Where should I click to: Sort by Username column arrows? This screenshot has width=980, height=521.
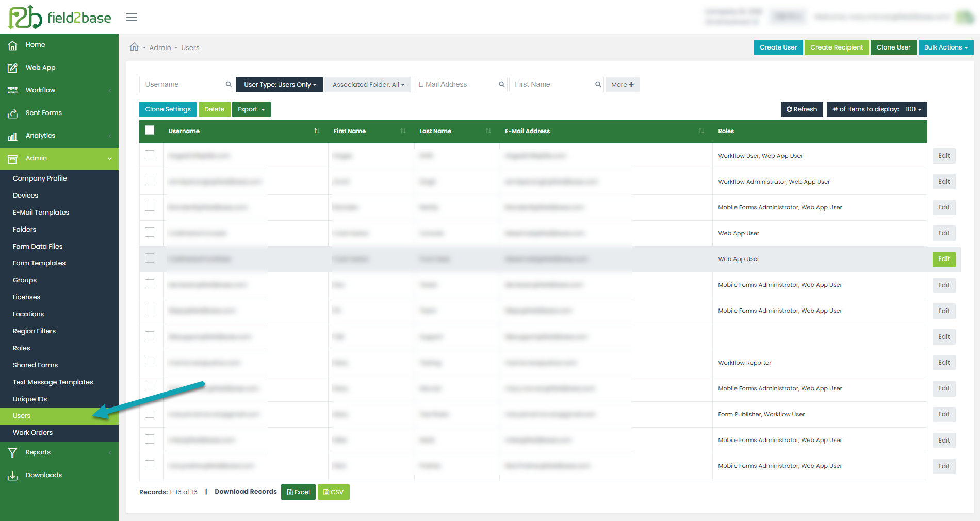pyautogui.click(x=317, y=131)
